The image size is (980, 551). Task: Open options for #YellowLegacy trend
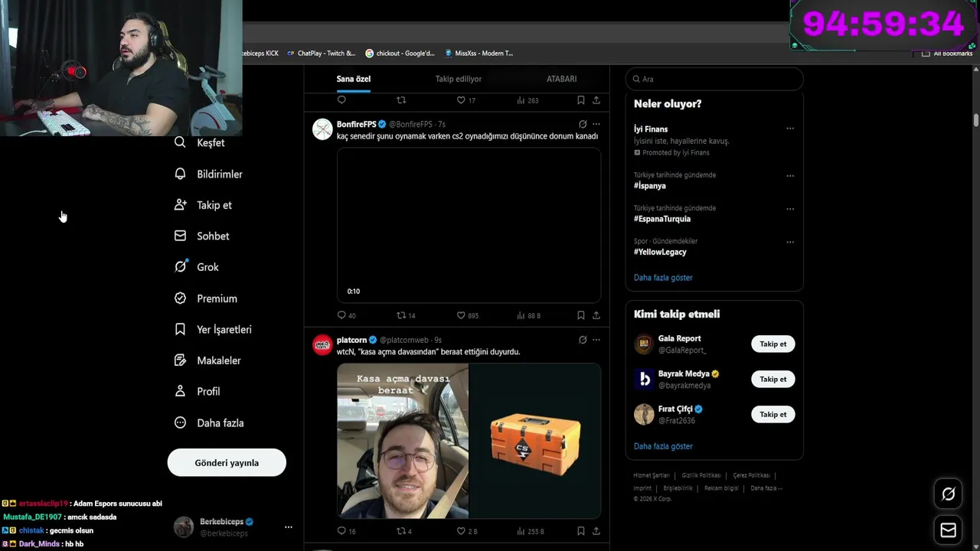[x=790, y=242]
